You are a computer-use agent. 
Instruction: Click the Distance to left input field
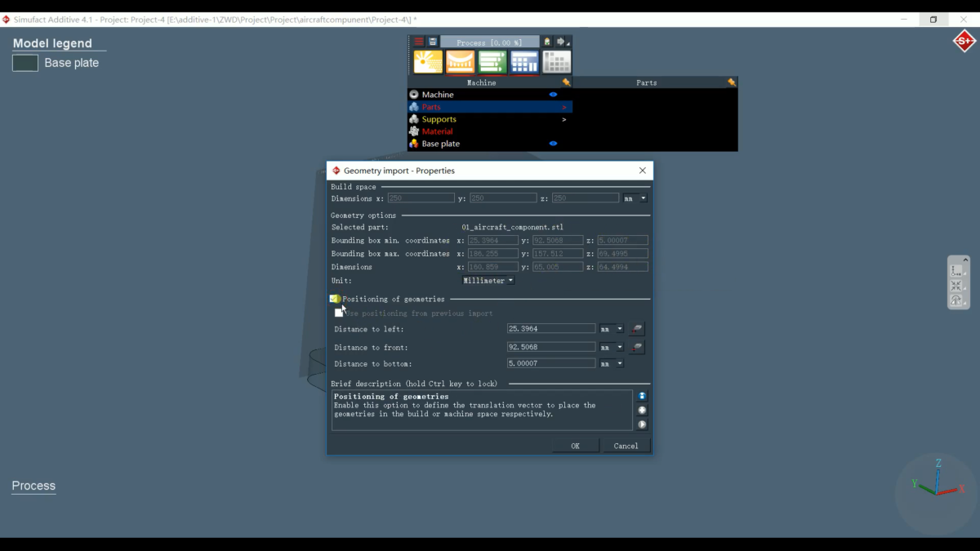[x=551, y=329]
